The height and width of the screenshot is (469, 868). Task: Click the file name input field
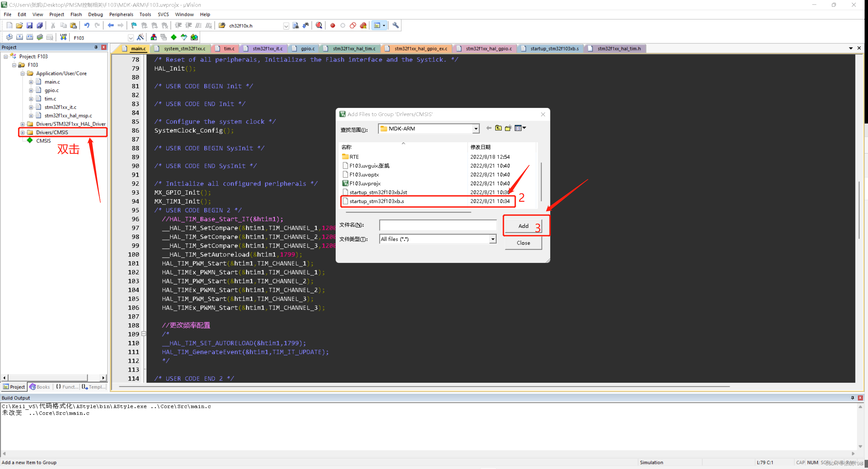[x=438, y=225]
